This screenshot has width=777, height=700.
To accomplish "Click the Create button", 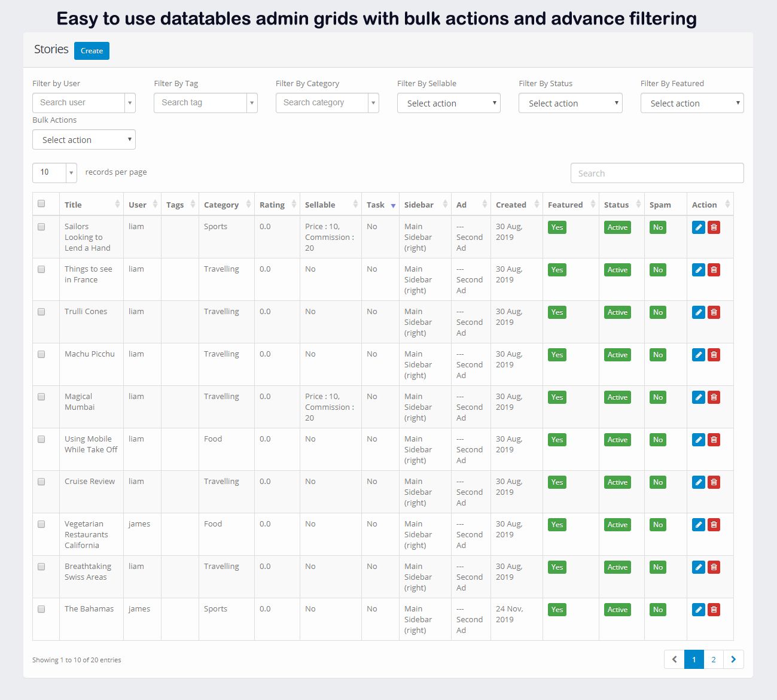I will pos(92,51).
